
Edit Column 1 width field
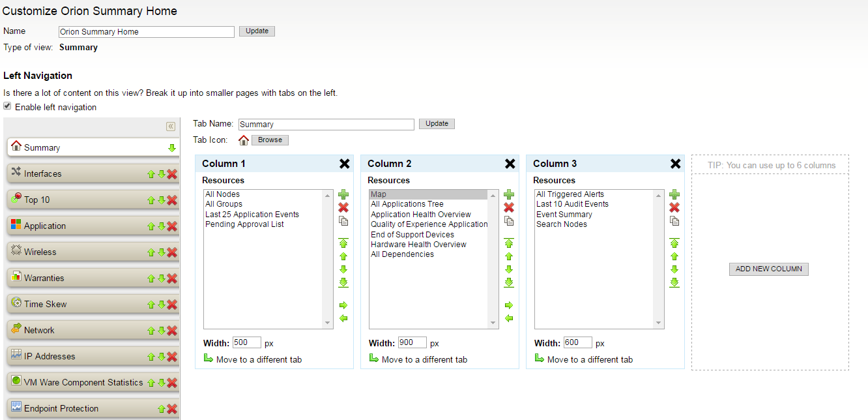(246, 342)
